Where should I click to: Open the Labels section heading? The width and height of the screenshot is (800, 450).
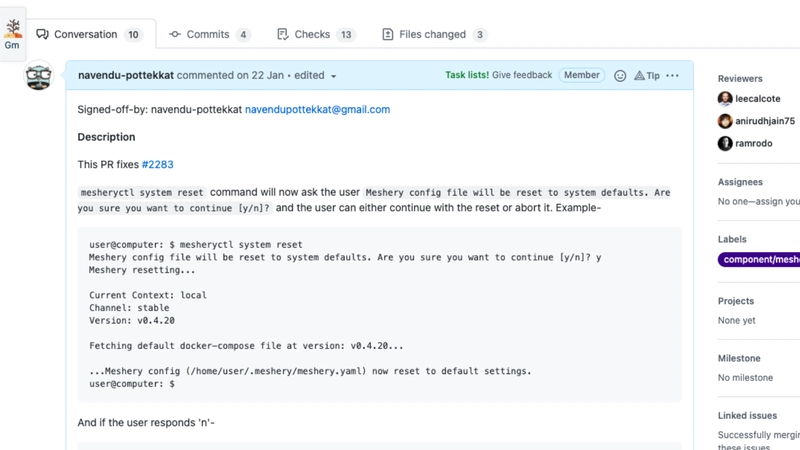[732, 239]
